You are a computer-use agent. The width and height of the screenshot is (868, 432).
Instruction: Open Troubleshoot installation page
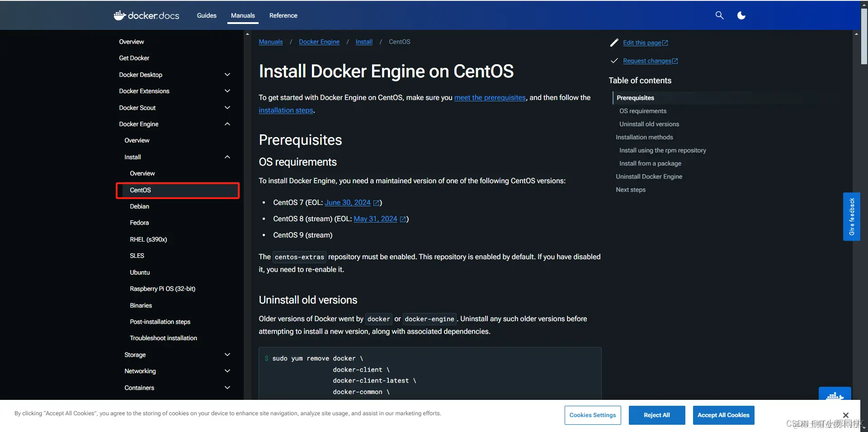[x=164, y=338]
